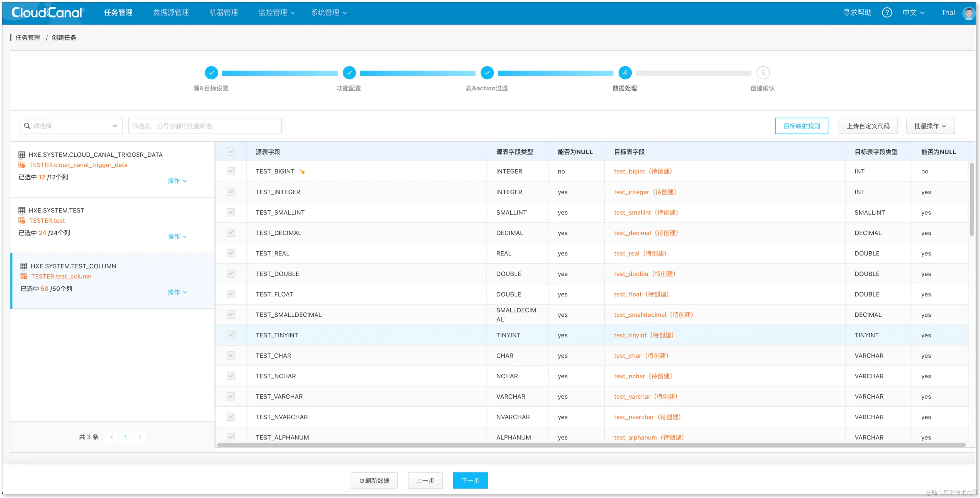This screenshot has height=498, width=980.
Task: Click step 5 创建确认 circle
Action: [763, 73]
